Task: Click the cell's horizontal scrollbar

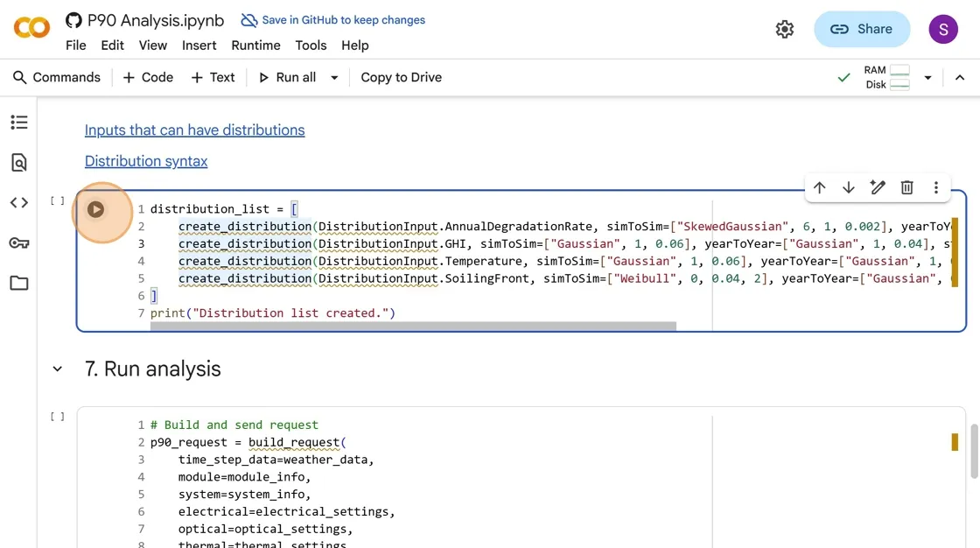Action: pyautogui.click(x=413, y=327)
